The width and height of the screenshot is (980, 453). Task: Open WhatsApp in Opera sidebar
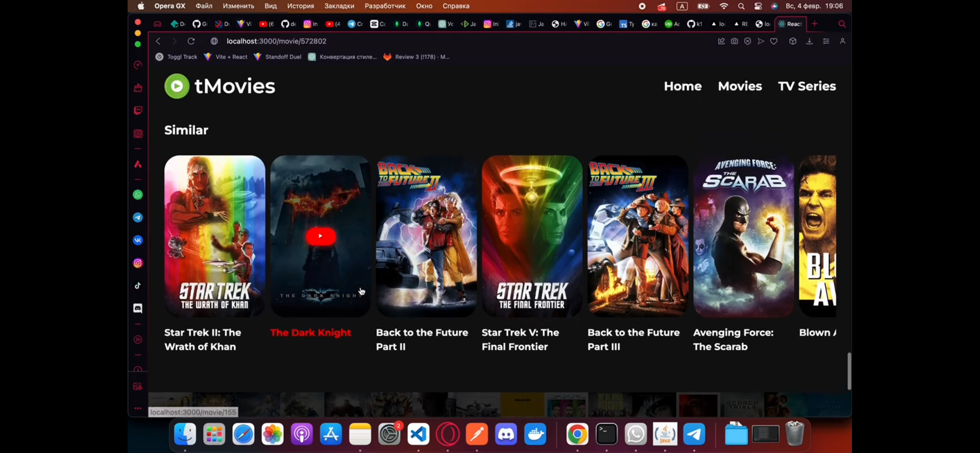[138, 194]
